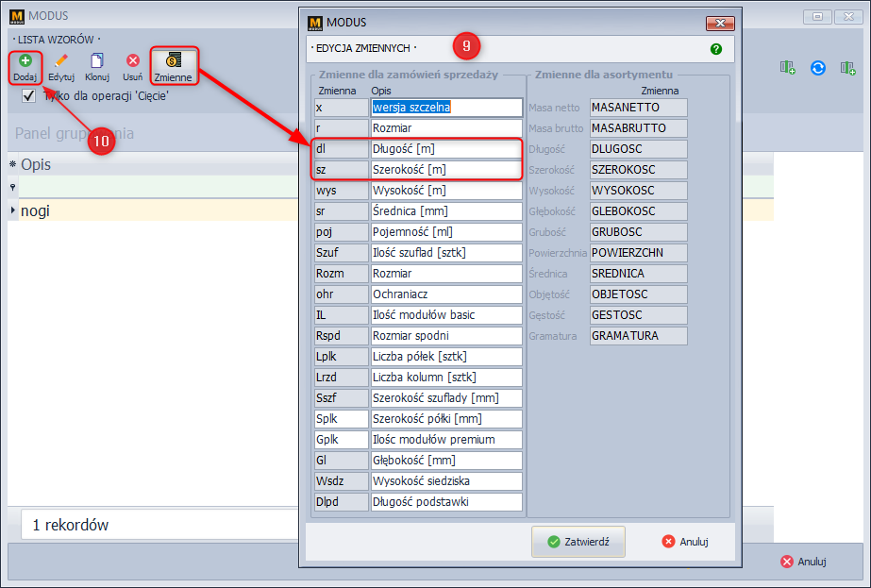Click the blue refresh icon
The height and width of the screenshot is (588, 871).
[818, 67]
